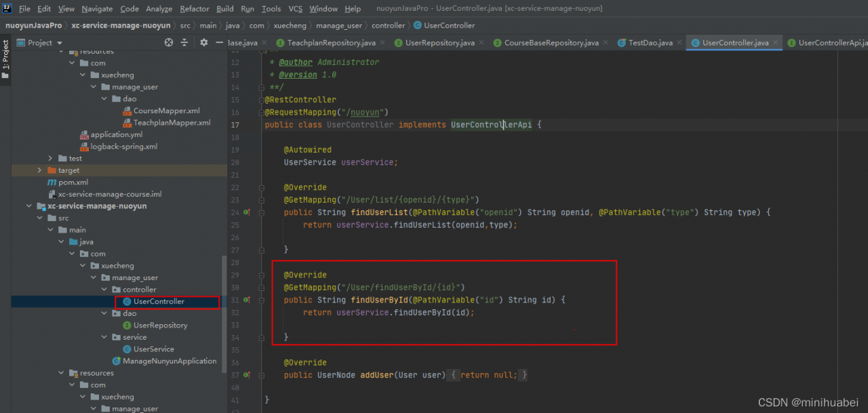Open the File menu
The image size is (868, 413).
click(x=24, y=9)
